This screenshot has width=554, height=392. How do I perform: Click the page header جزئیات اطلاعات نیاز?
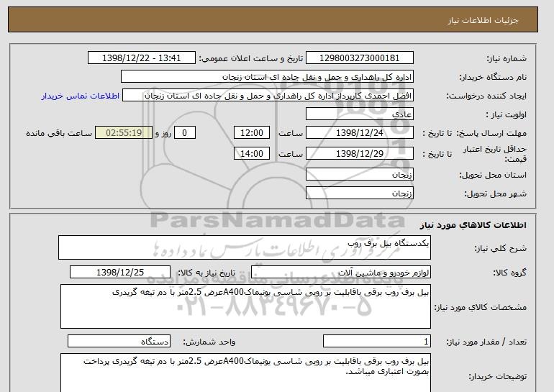point(483,20)
